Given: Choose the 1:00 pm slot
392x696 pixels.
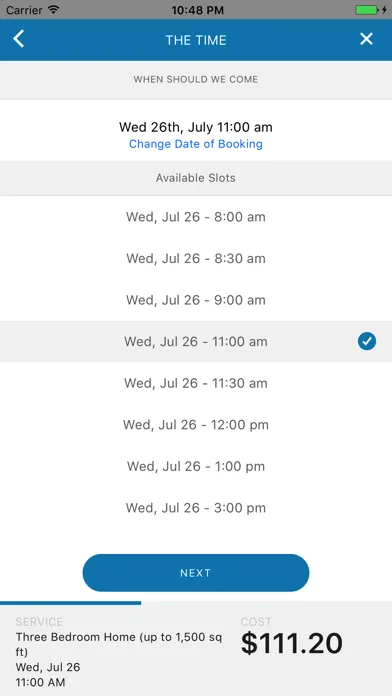Looking at the screenshot, I should click(x=196, y=467).
